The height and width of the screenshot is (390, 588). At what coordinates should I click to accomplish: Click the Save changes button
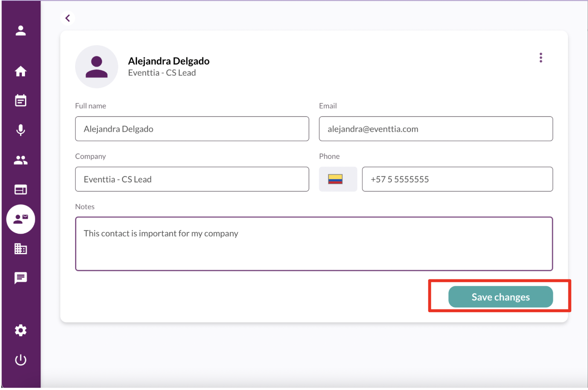pos(500,297)
